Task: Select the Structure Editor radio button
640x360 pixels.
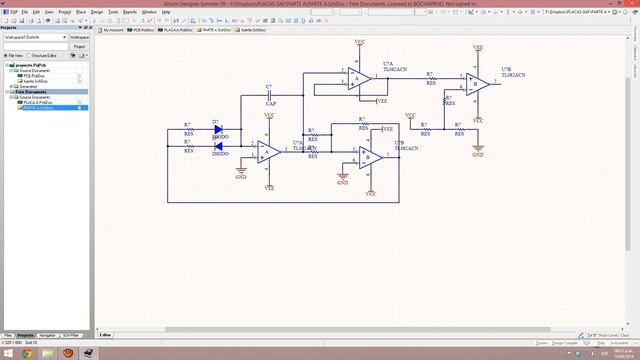Action: [29, 56]
